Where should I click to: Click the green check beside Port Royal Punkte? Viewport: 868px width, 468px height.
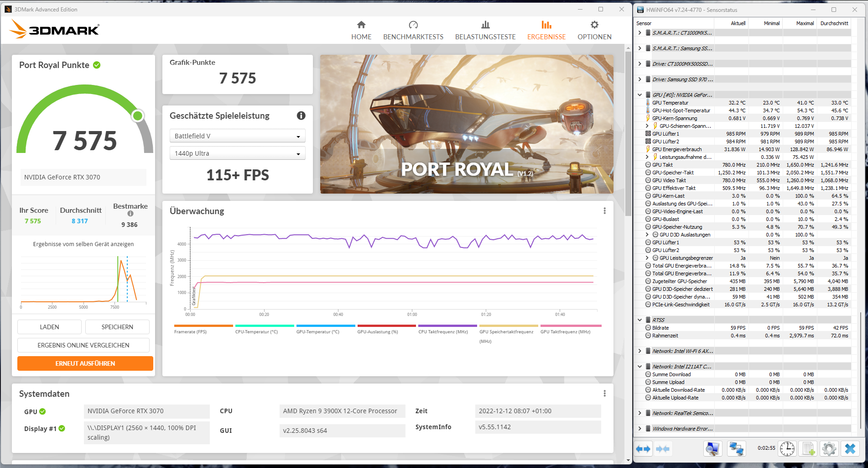click(x=97, y=65)
